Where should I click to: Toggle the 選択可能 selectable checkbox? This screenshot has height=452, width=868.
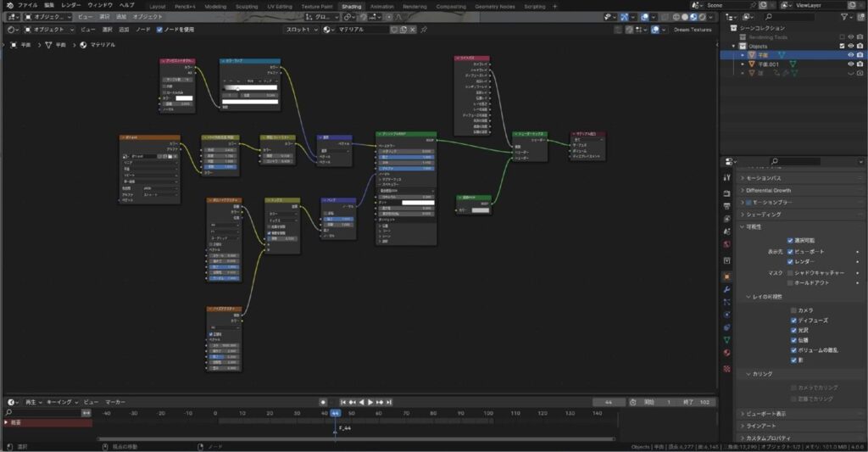point(790,240)
